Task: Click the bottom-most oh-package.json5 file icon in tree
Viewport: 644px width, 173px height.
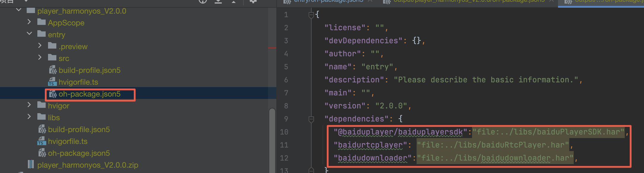Action: point(42,153)
